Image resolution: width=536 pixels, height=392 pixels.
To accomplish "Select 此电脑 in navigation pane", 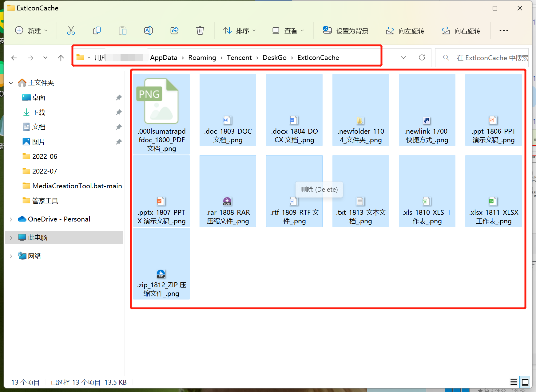I will pyautogui.click(x=38, y=237).
